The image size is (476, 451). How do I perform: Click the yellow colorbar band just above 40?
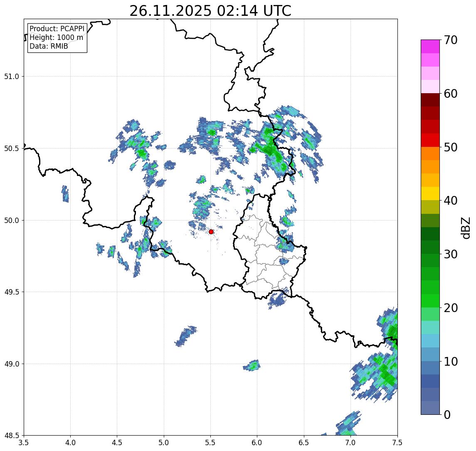[x=430, y=193]
